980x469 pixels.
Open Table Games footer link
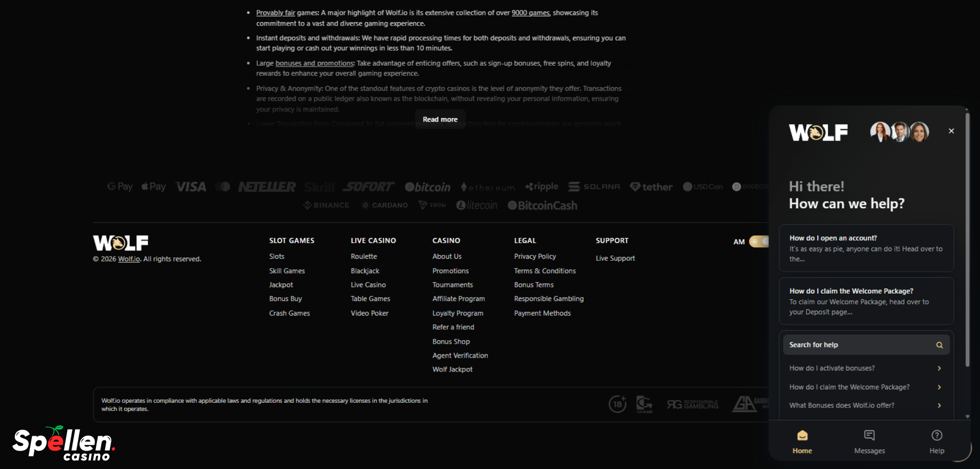click(x=371, y=299)
